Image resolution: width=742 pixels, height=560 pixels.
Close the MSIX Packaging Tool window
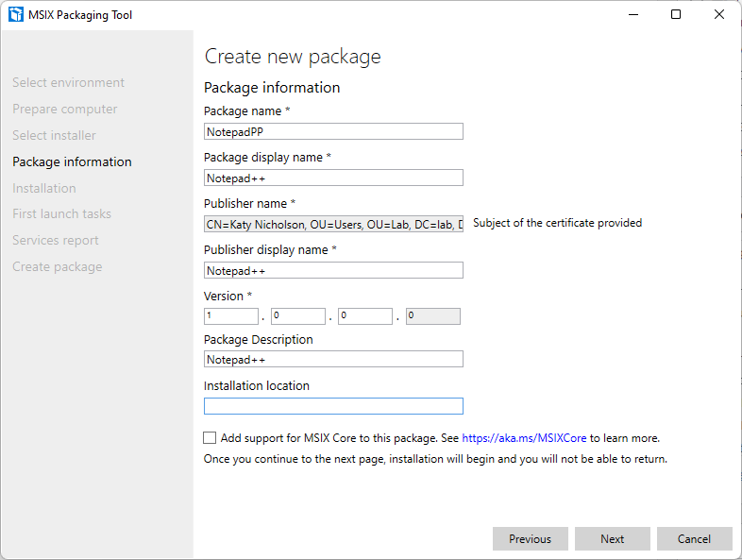[x=718, y=15]
